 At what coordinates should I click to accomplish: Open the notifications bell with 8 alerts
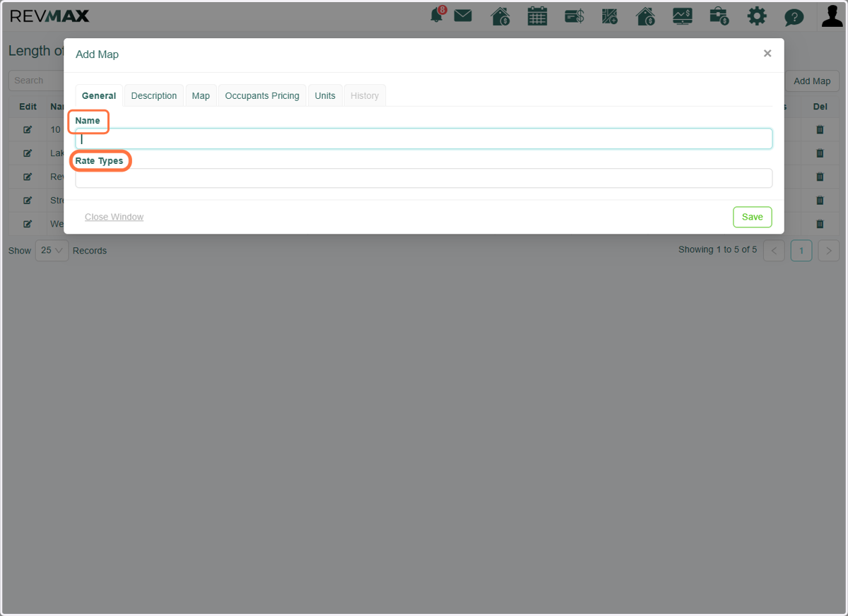click(438, 14)
